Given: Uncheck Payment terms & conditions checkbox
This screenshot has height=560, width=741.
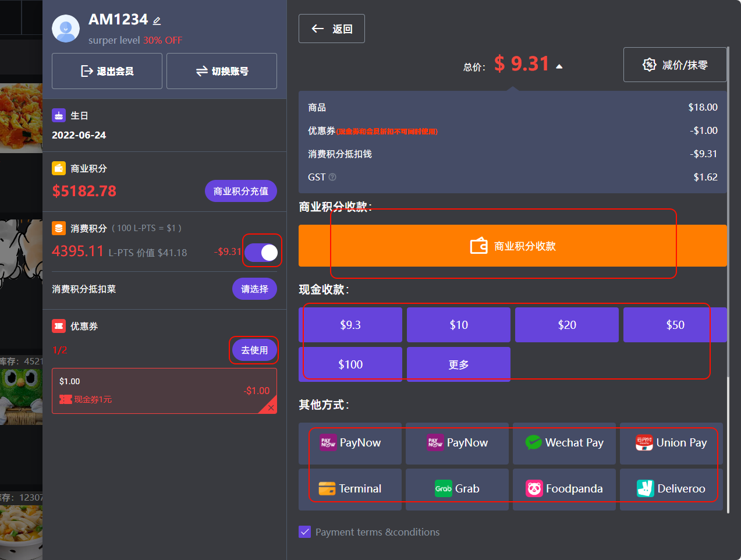Looking at the screenshot, I should coord(304,531).
